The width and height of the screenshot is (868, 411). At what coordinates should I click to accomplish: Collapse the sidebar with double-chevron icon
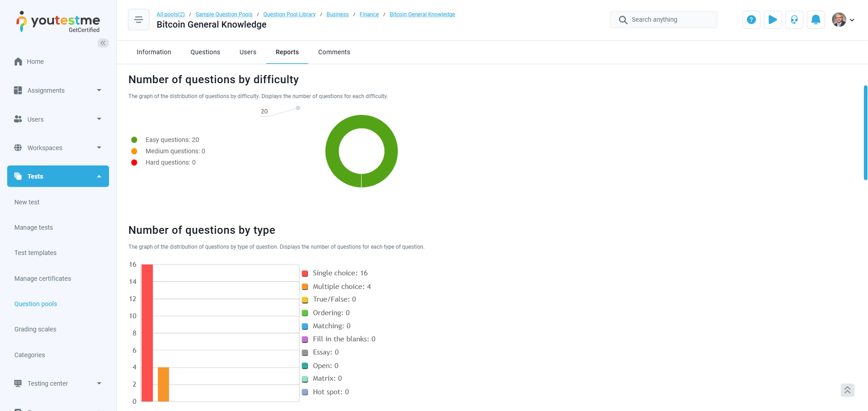coord(103,43)
